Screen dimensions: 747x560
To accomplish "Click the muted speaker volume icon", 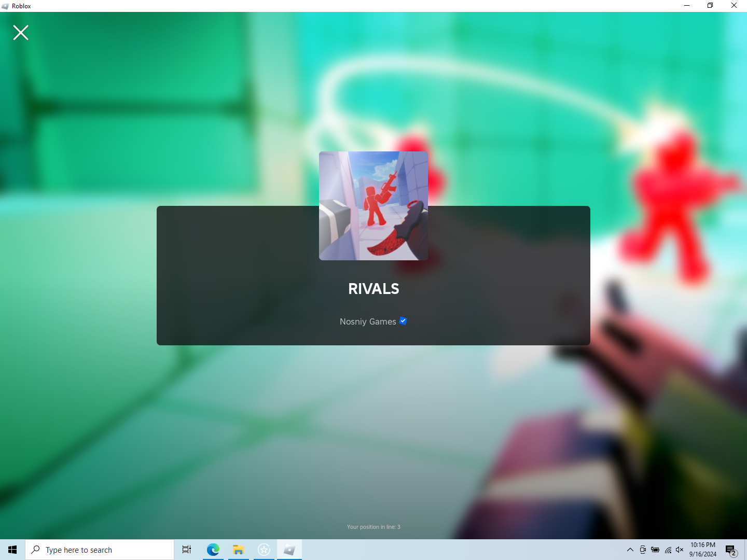I will 680,550.
